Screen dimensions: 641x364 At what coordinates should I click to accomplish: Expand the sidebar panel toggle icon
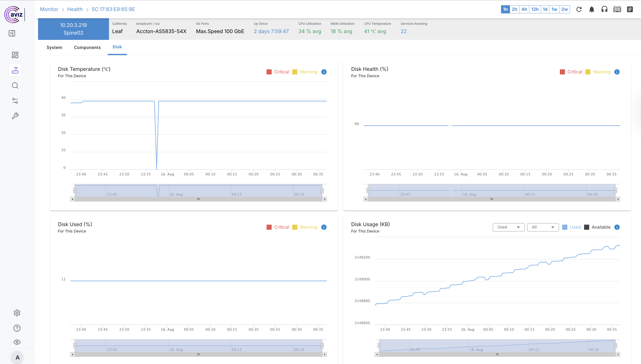point(12,33)
